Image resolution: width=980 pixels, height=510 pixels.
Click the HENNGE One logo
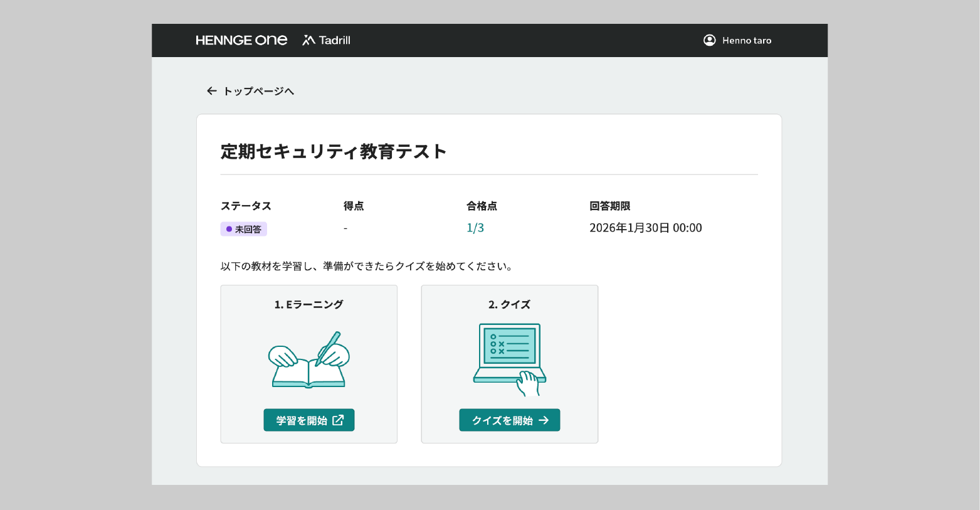tap(241, 40)
